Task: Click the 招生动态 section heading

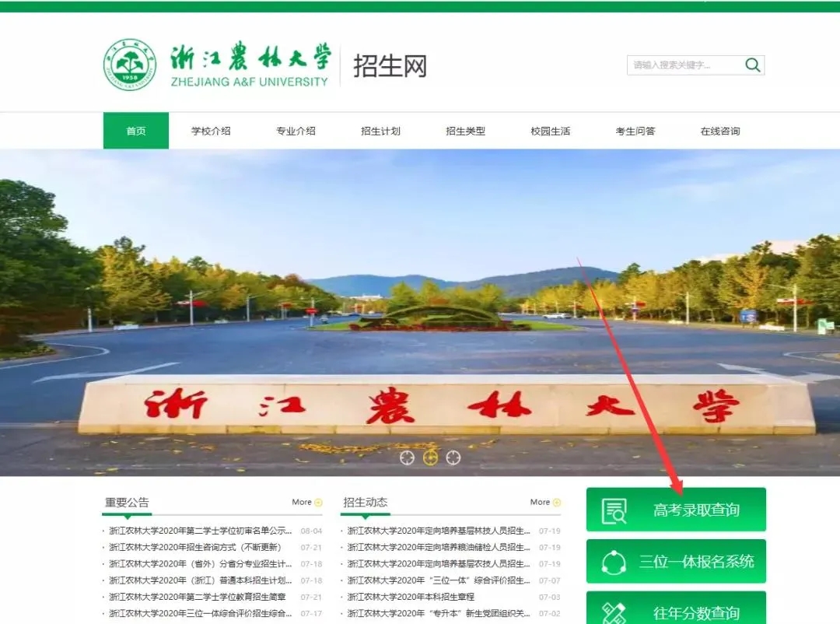Action: (366, 503)
